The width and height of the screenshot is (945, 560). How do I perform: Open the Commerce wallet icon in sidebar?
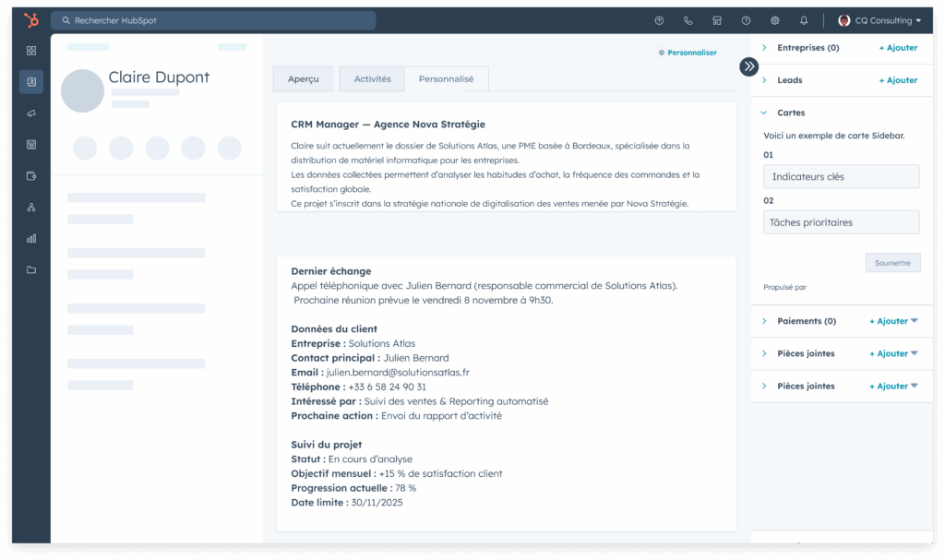[x=31, y=176]
